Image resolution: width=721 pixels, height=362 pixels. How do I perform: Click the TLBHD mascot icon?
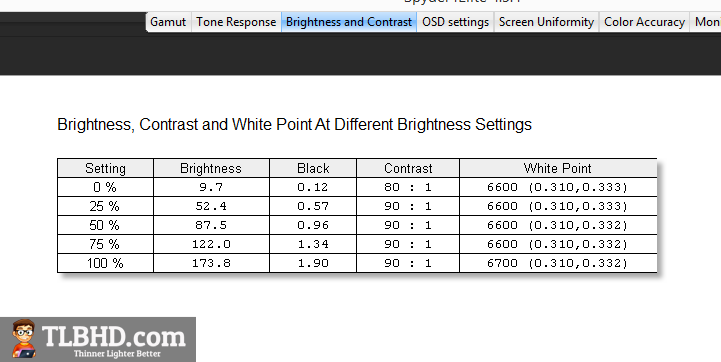[x=24, y=339]
